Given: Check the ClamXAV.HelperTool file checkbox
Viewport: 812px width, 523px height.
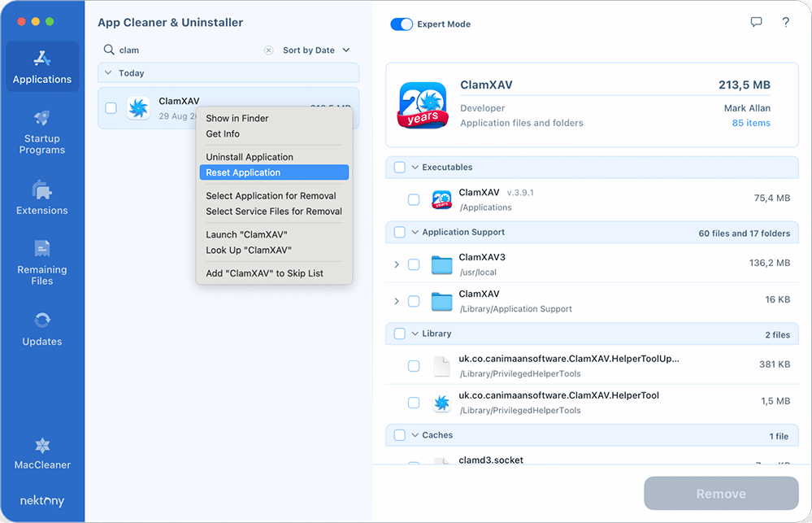Looking at the screenshot, I should click(x=413, y=403).
